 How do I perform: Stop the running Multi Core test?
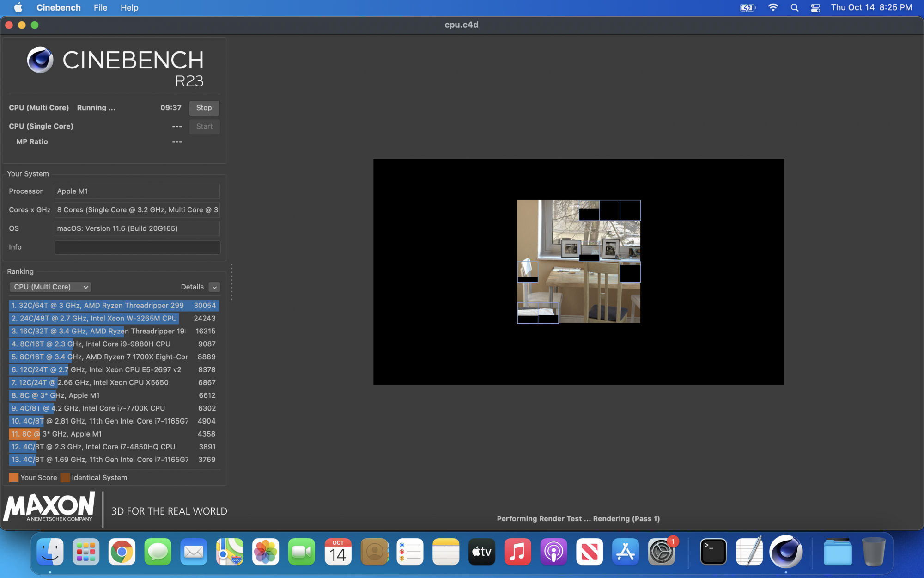[x=204, y=108]
